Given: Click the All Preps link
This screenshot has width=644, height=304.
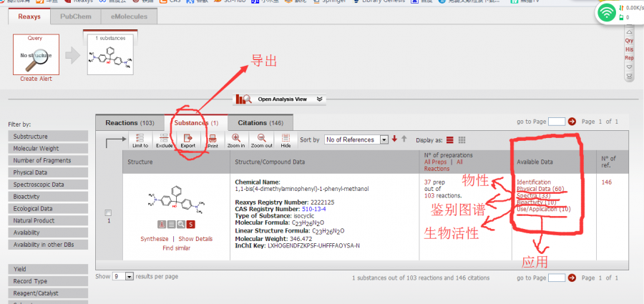Looking at the screenshot, I should [x=435, y=162].
